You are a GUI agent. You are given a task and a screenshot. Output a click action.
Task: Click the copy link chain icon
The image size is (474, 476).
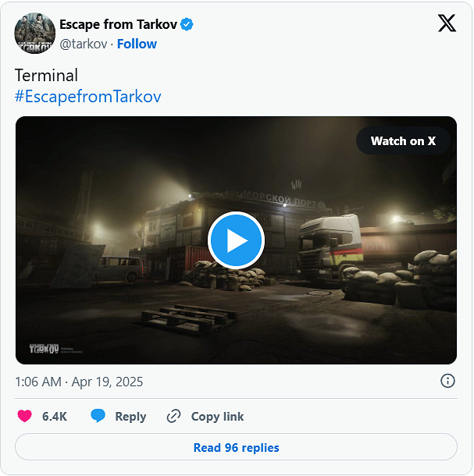point(174,417)
